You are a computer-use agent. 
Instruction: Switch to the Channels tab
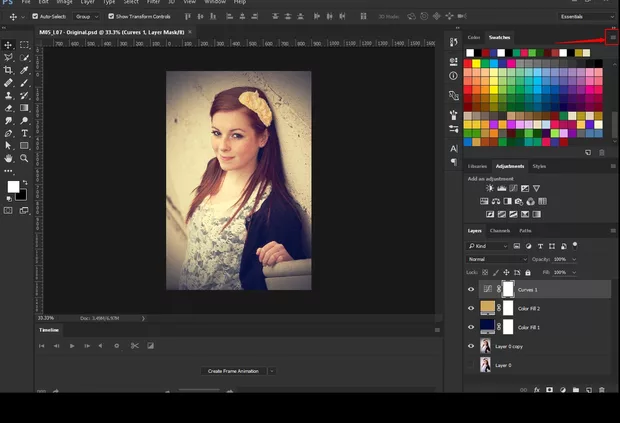[499, 231]
